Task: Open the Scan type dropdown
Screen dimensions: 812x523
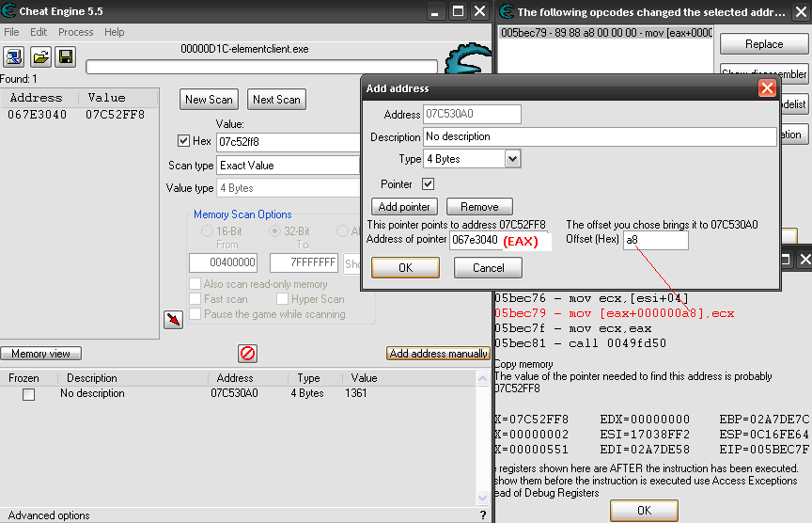Action: [x=288, y=165]
